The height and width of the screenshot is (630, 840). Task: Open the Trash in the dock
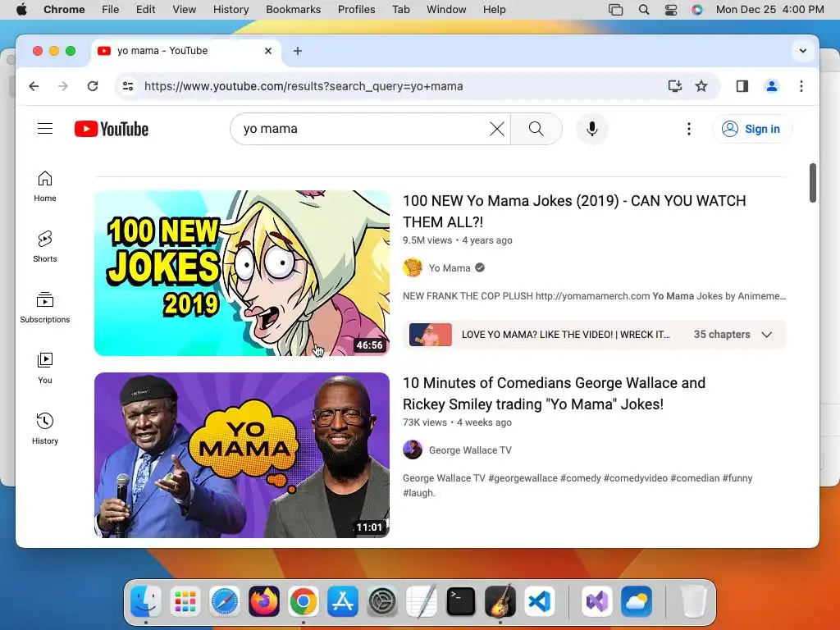[x=693, y=601]
